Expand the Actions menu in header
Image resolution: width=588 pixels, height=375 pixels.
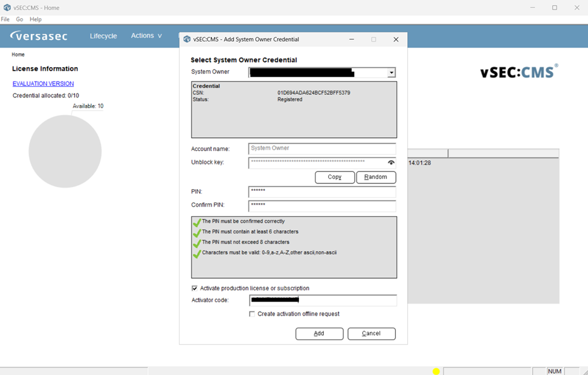tap(146, 35)
